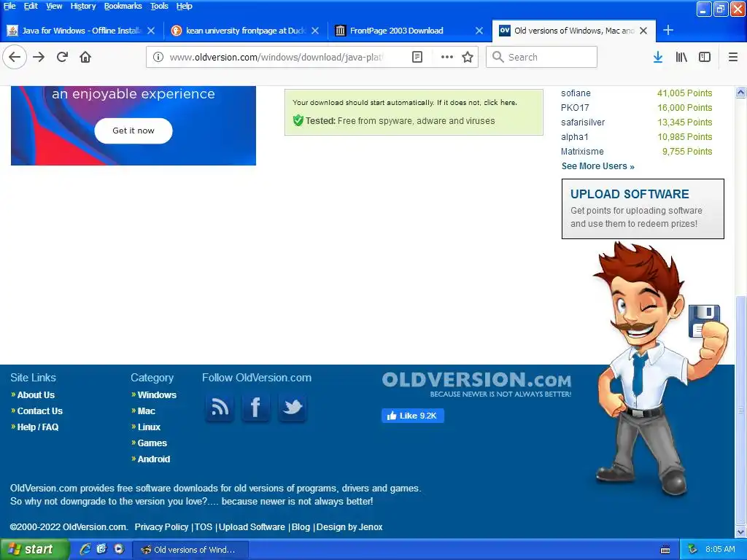The image size is (747, 560).
Task: Click the keyboard icon in system tray
Action: (665, 550)
